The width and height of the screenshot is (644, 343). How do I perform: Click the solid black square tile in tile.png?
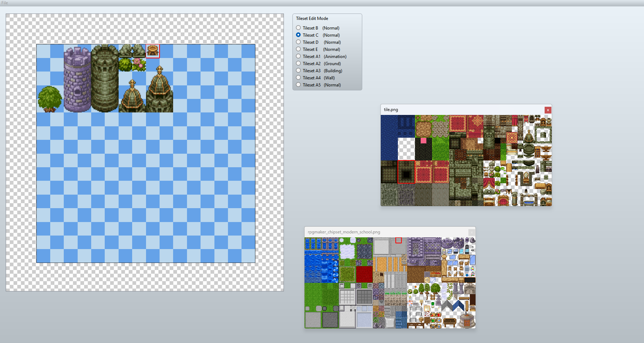[x=498, y=141]
